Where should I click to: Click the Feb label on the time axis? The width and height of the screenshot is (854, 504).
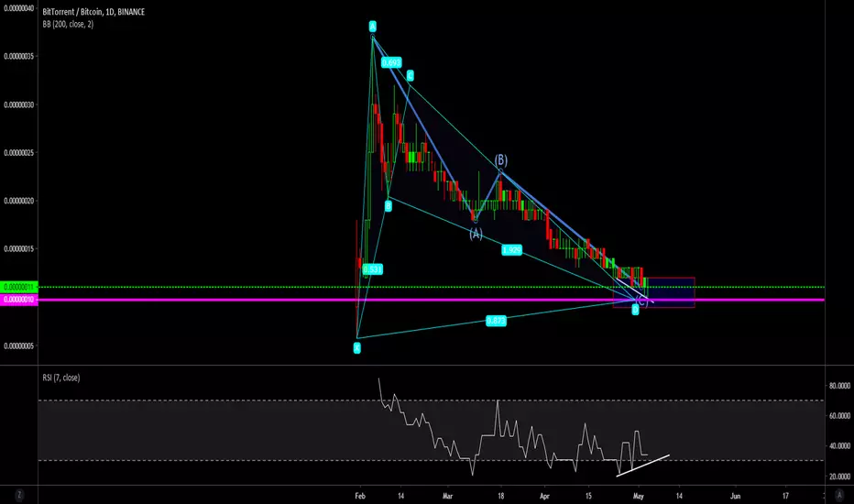[360, 496]
